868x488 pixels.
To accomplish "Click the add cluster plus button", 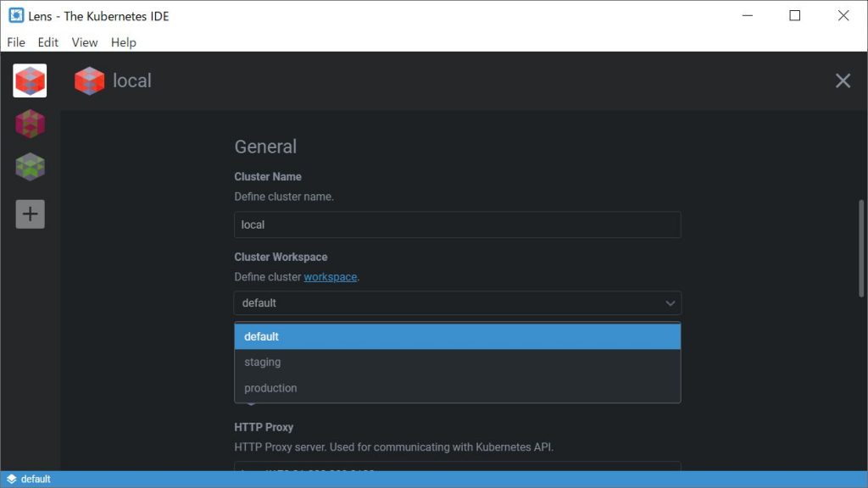I will pyautogui.click(x=30, y=214).
